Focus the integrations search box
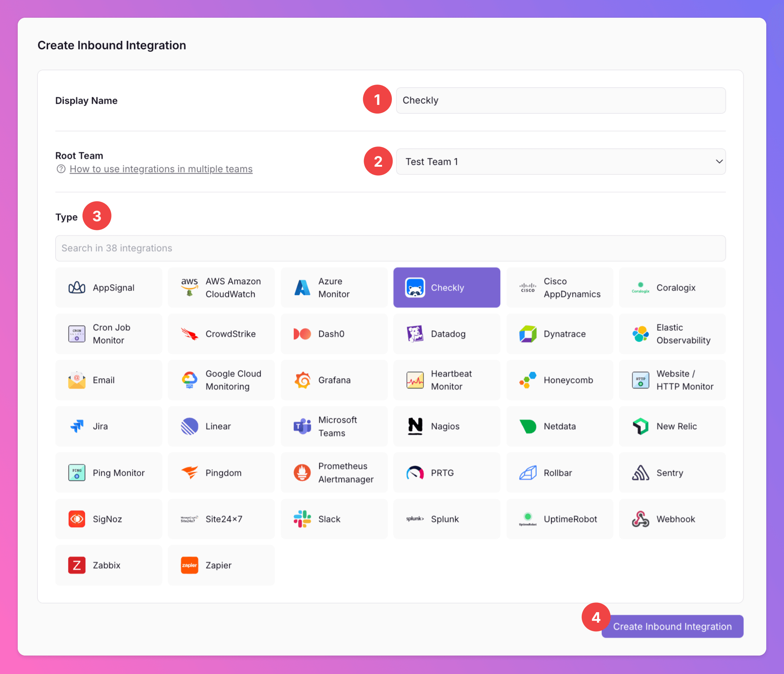 click(390, 248)
